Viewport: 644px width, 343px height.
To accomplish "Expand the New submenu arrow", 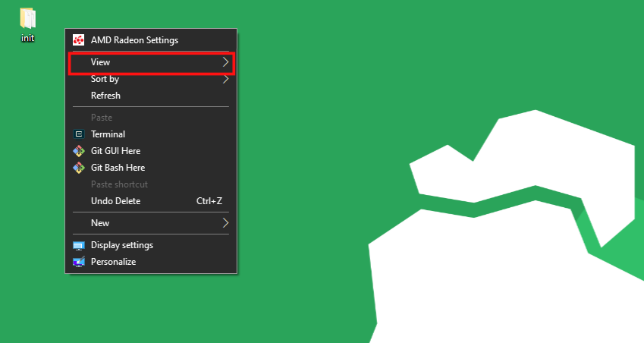I will pos(225,222).
